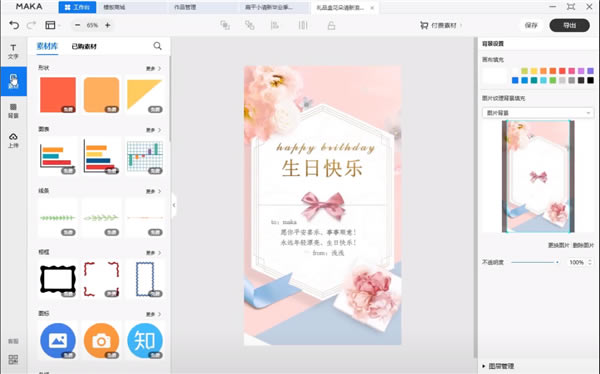Expand more Icons (图标) materials

click(153, 314)
